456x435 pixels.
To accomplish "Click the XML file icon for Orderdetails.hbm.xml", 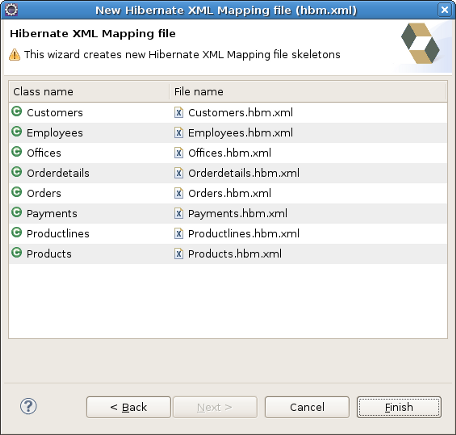I will coord(179,173).
